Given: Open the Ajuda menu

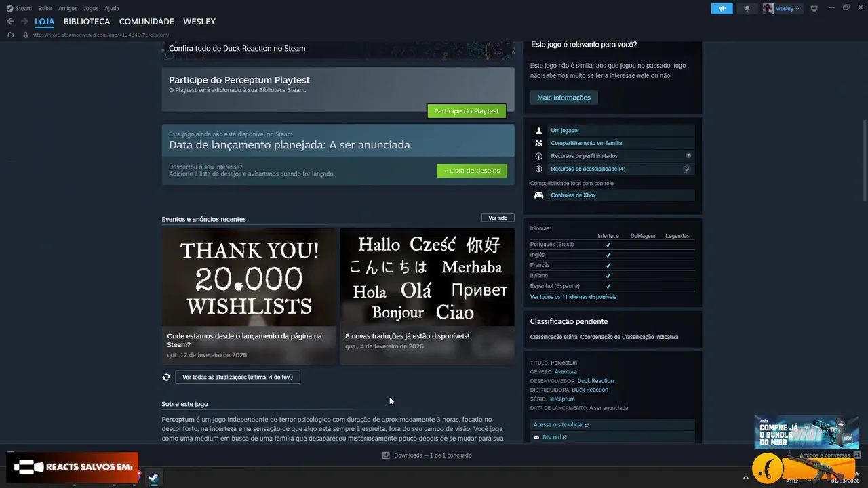Looking at the screenshot, I should pos(112,8).
